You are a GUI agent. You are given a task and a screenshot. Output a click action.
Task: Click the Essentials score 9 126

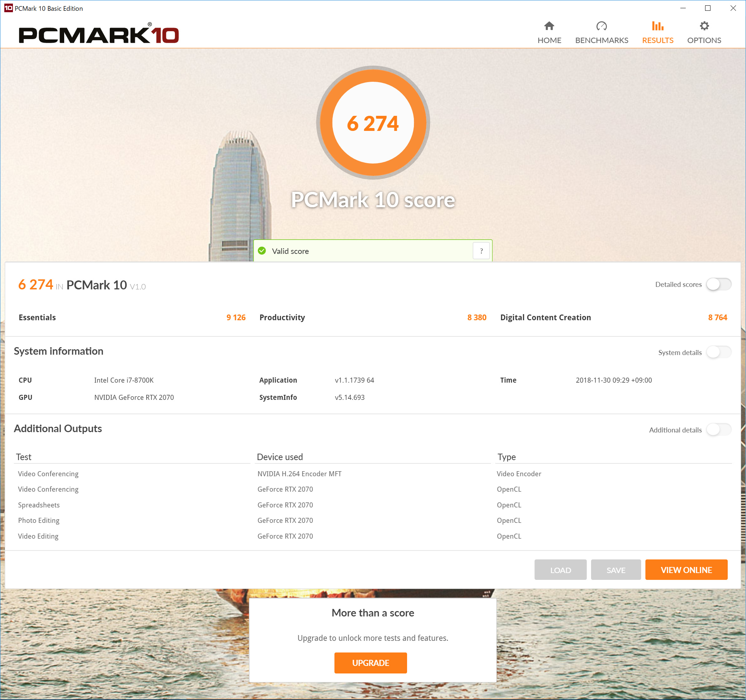[236, 317]
